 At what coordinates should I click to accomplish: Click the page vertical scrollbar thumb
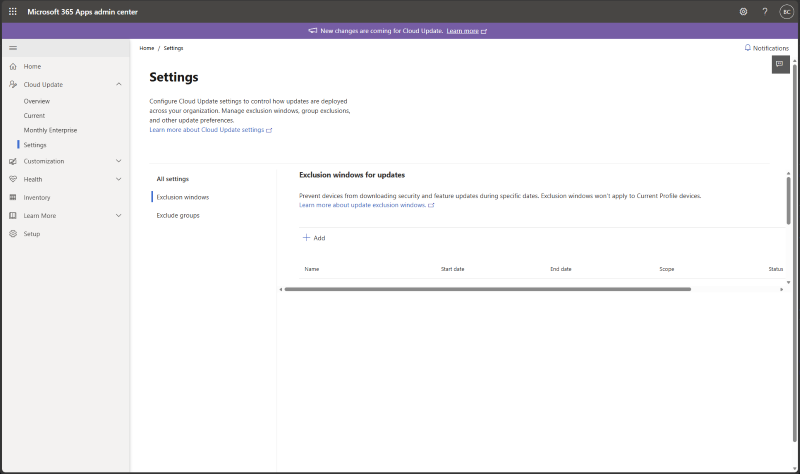click(x=794, y=253)
